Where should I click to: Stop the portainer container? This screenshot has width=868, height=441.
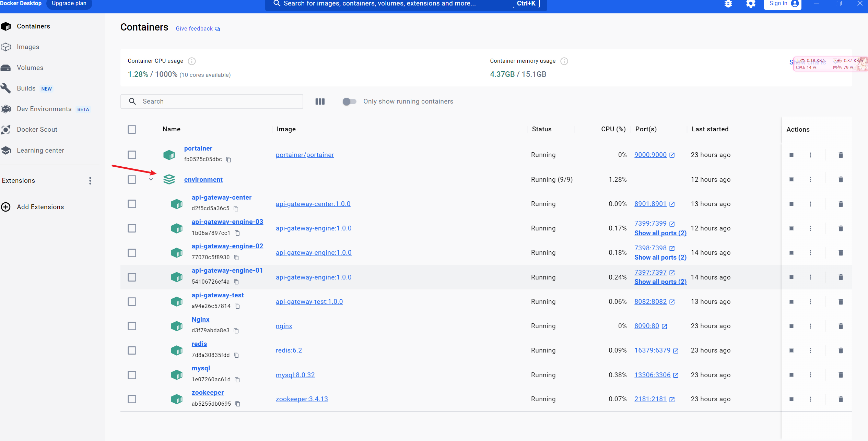pyautogui.click(x=791, y=155)
